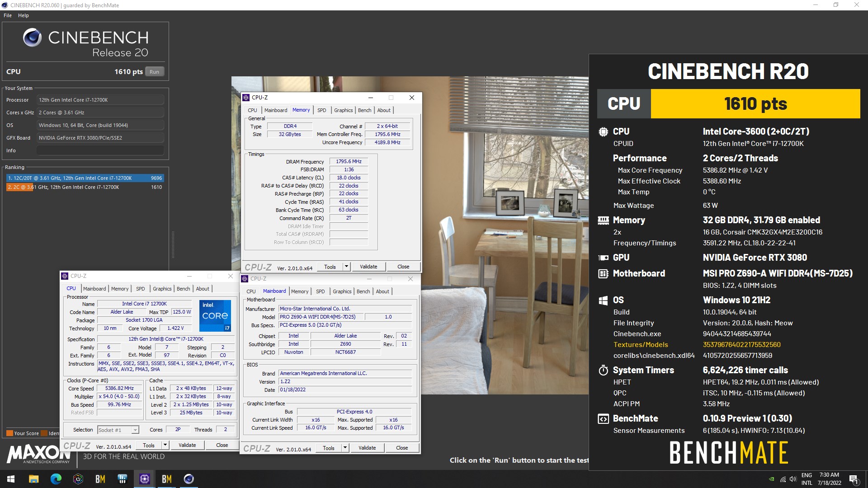
Task: Click DRAM Frequency value 1795.6 MHz
Action: coord(349,161)
